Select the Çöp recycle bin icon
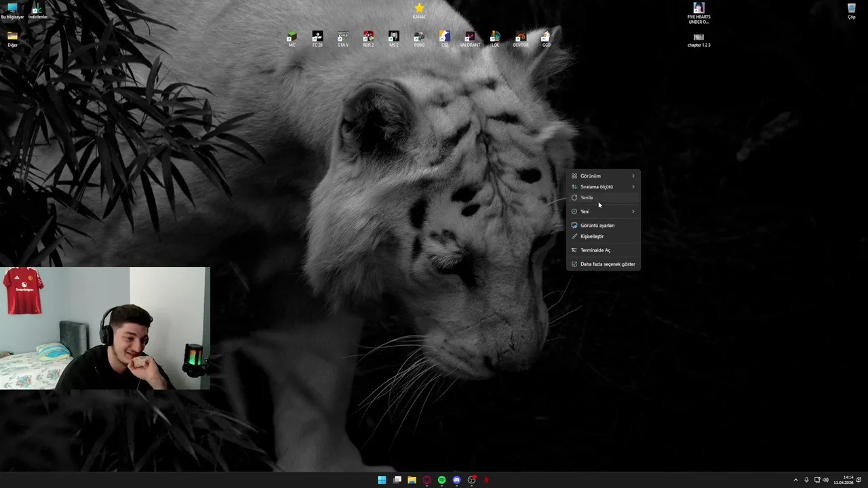868x488 pixels. point(852,11)
